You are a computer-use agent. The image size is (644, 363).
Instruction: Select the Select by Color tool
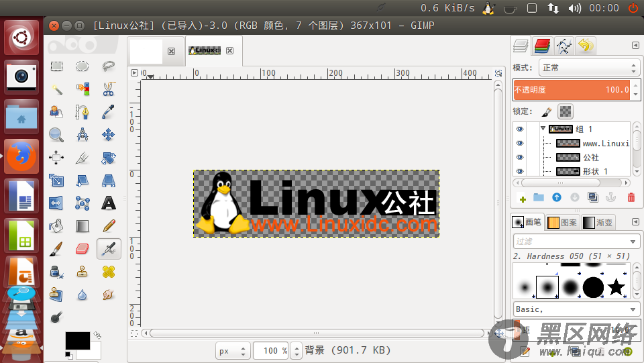tap(82, 89)
